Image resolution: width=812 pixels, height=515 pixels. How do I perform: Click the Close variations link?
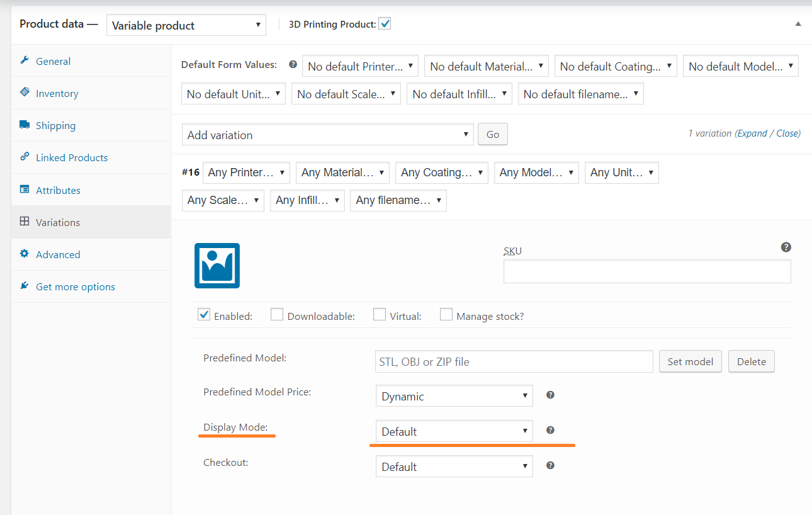pyautogui.click(x=788, y=133)
